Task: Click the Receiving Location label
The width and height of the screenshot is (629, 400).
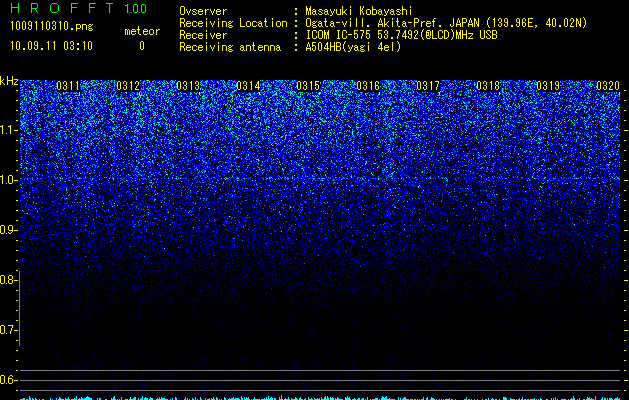Action: coord(233,23)
